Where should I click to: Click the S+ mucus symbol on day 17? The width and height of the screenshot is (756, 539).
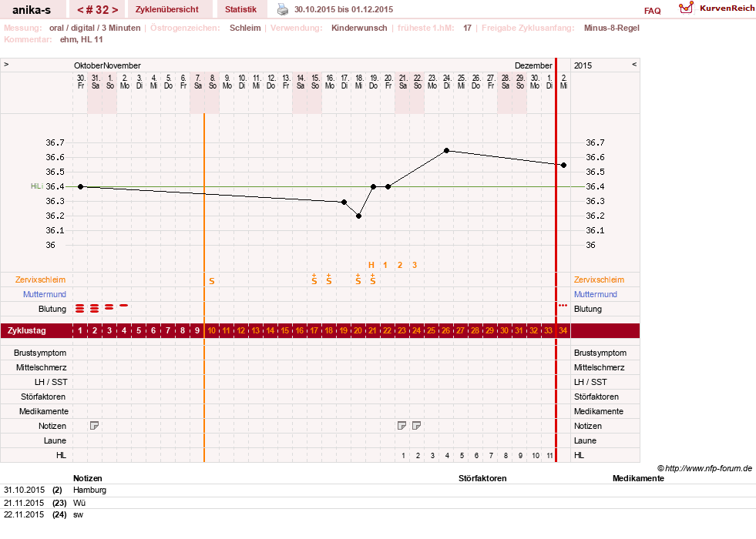point(314,280)
